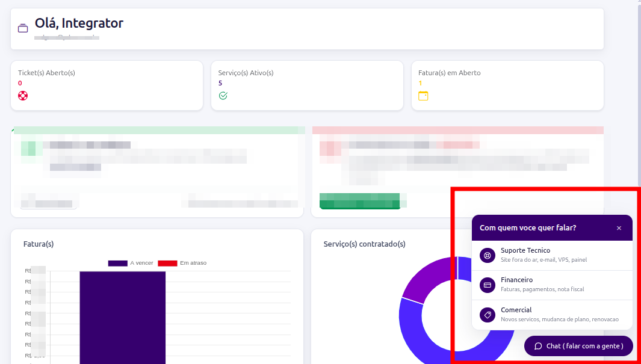Click the Fatura(s) chart title

point(39,244)
